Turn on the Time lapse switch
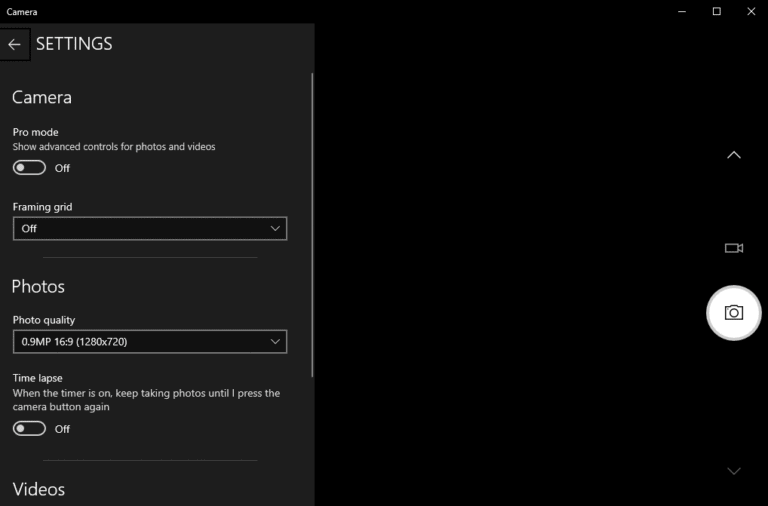Viewport: 768px width, 506px height. click(29, 428)
